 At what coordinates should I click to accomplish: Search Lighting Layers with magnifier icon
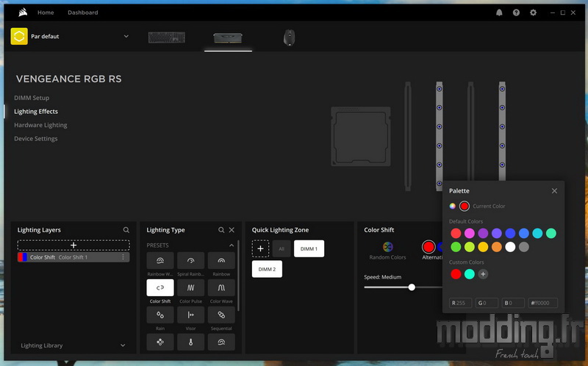(x=126, y=230)
